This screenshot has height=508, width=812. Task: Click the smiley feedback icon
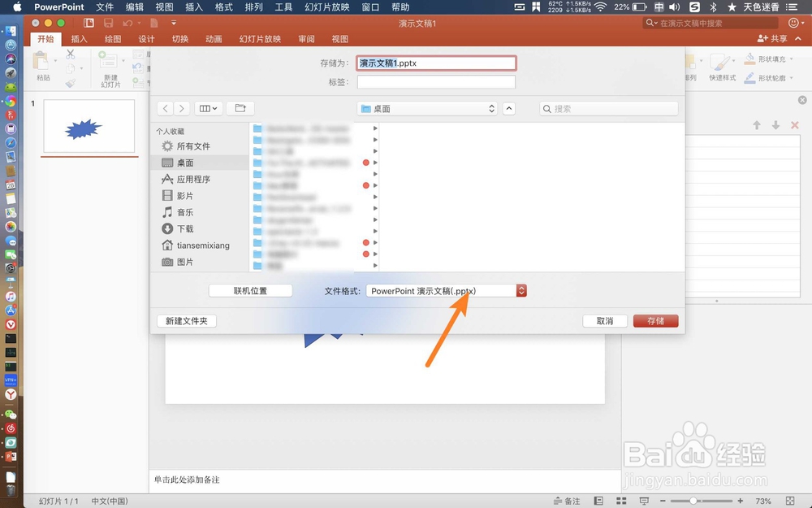(x=793, y=23)
